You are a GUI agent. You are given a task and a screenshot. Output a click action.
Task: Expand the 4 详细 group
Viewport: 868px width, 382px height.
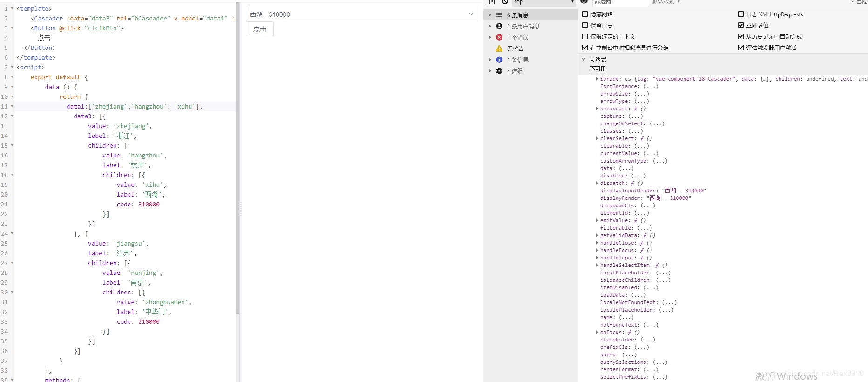490,71
